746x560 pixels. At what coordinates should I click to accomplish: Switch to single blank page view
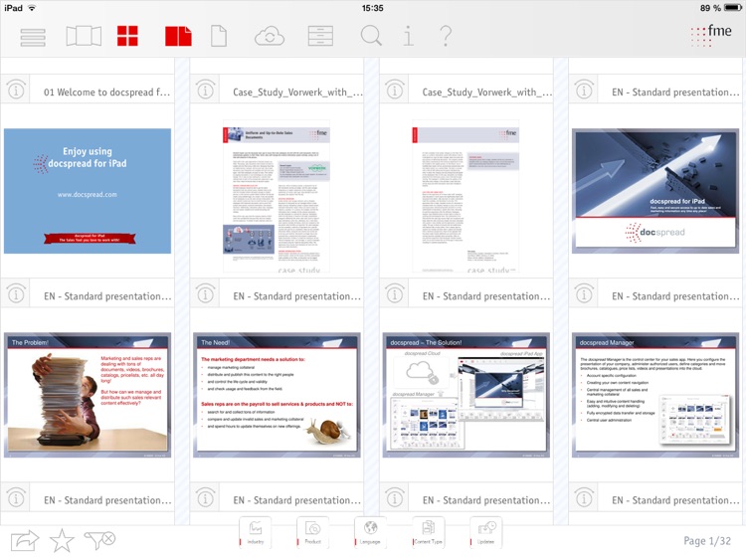coord(219,36)
